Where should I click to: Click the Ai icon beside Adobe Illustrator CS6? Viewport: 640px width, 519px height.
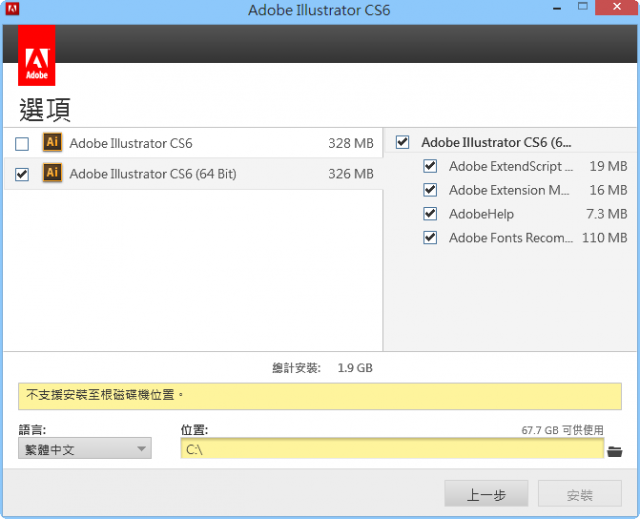53,142
